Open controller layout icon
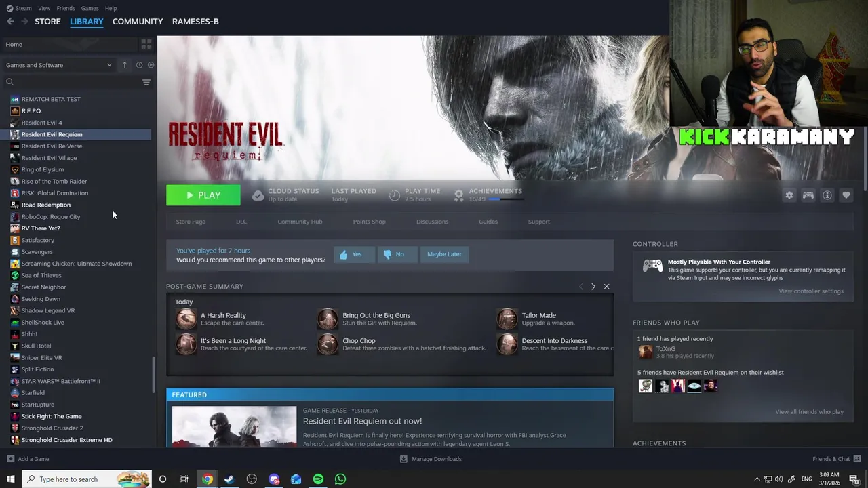Viewport: 868px width, 488px height. 808,195
